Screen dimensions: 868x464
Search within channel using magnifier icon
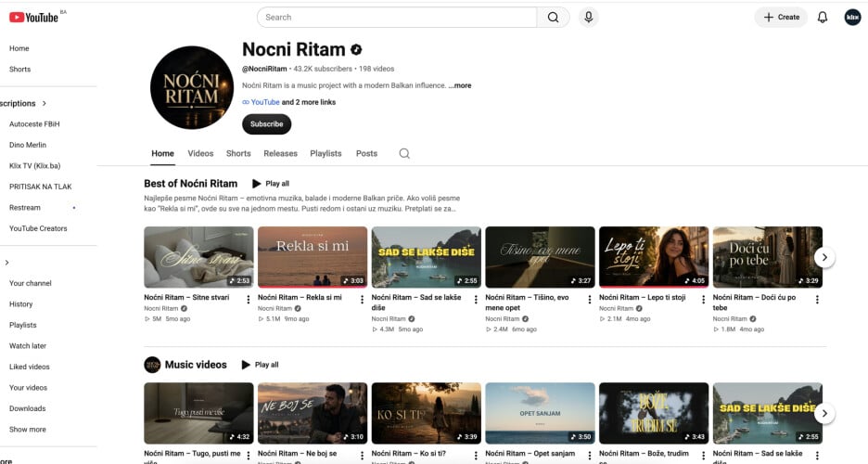click(x=404, y=153)
